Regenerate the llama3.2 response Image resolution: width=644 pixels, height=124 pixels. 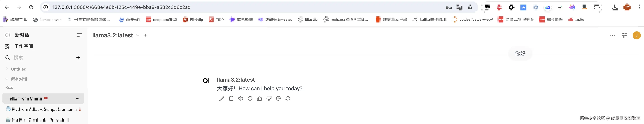point(288,99)
